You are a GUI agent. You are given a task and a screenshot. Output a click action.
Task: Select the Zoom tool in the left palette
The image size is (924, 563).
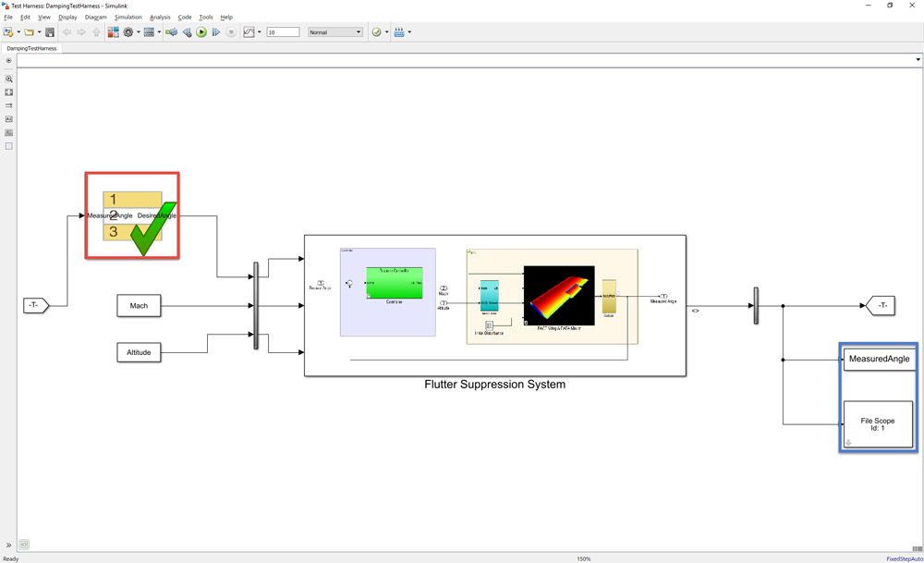point(8,80)
